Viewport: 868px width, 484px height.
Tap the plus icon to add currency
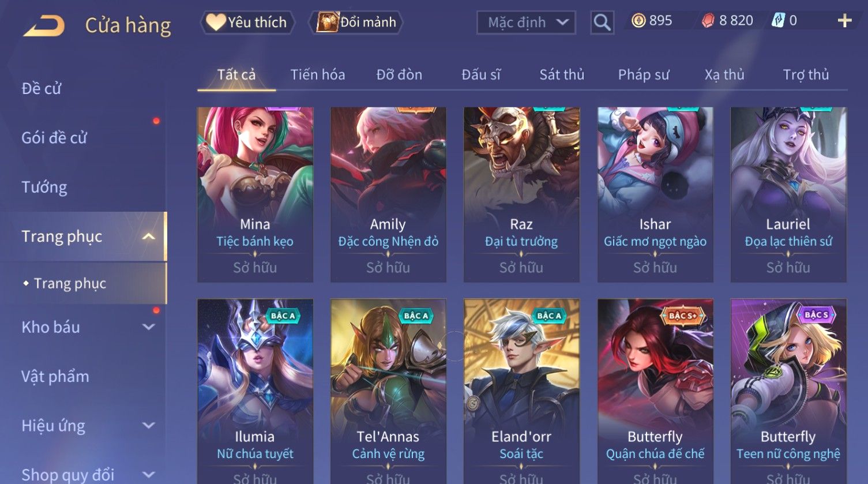coord(844,21)
